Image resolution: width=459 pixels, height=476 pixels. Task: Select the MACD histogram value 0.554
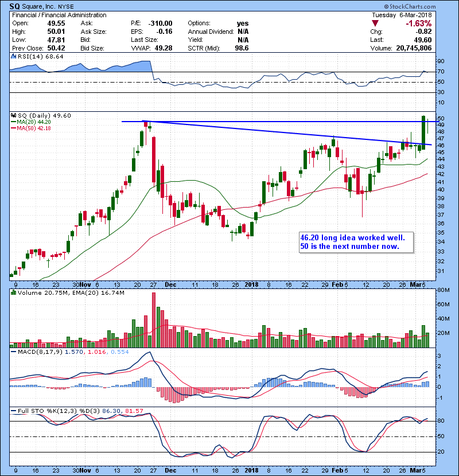tap(120, 352)
